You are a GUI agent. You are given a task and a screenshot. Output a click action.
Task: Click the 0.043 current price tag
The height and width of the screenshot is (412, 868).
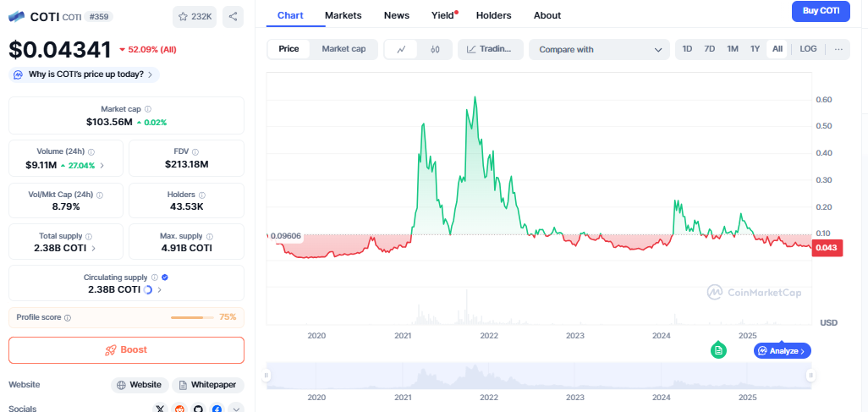827,250
